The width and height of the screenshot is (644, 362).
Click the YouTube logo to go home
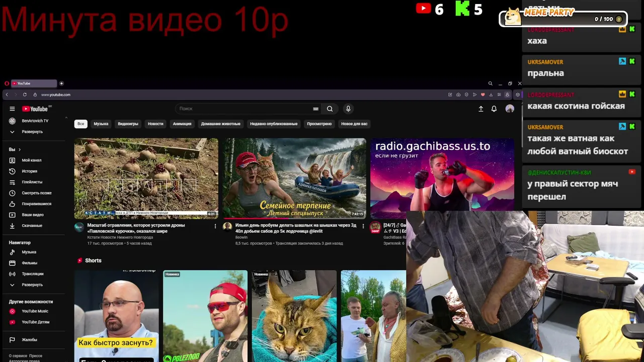[35, 109]
